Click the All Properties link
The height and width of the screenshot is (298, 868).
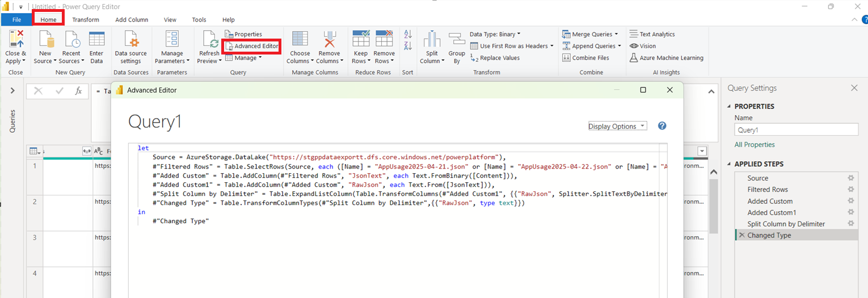click(x=755, y=145)
